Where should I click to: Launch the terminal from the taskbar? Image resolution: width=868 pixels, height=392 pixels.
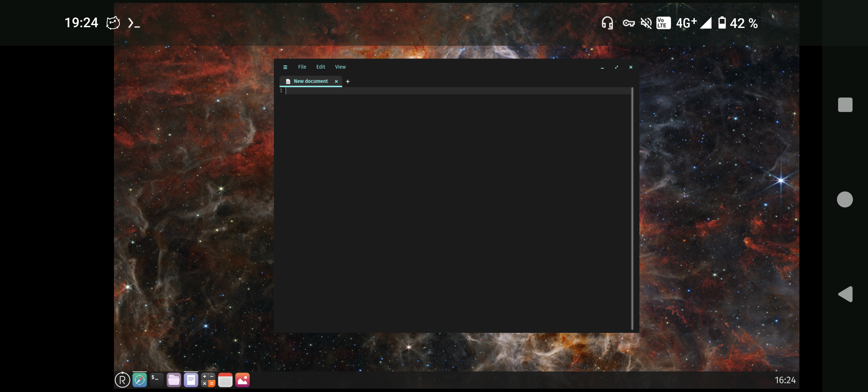pos(157,380)
